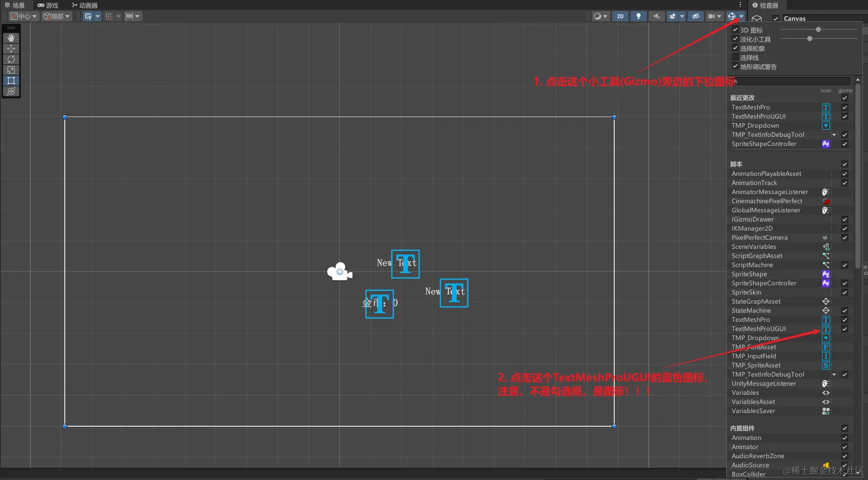Open the scene effects dropdown arrow
The height and width of the screenshot is (480, 868).
click(682, 16)
